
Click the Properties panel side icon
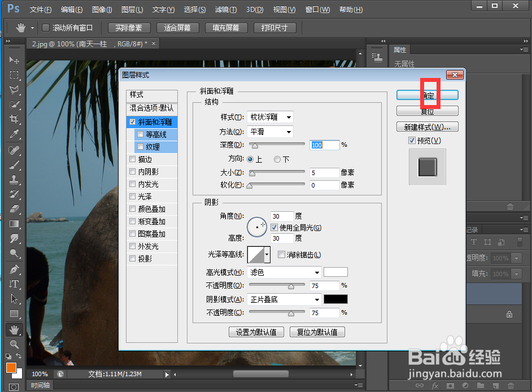(x=377, y=58)
